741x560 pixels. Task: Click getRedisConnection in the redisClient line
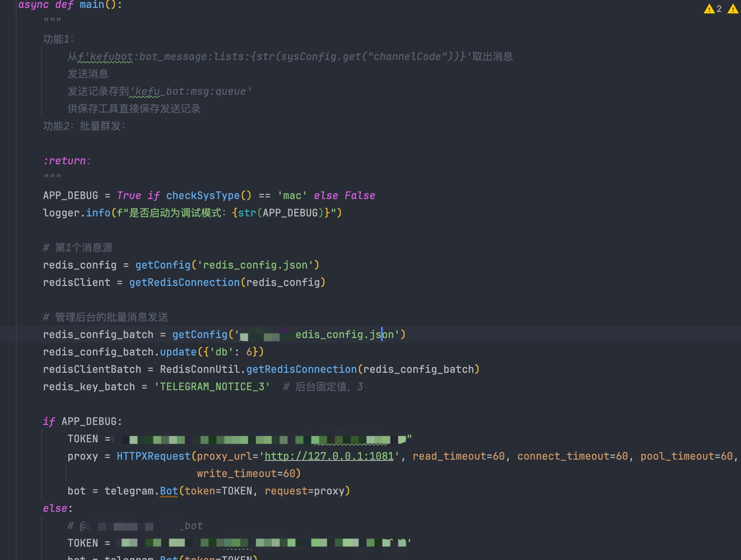[x=184, y=282]
